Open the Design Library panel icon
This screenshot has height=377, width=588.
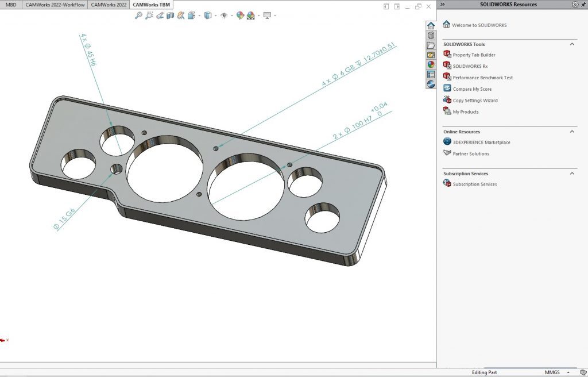(x=431, y=34)
